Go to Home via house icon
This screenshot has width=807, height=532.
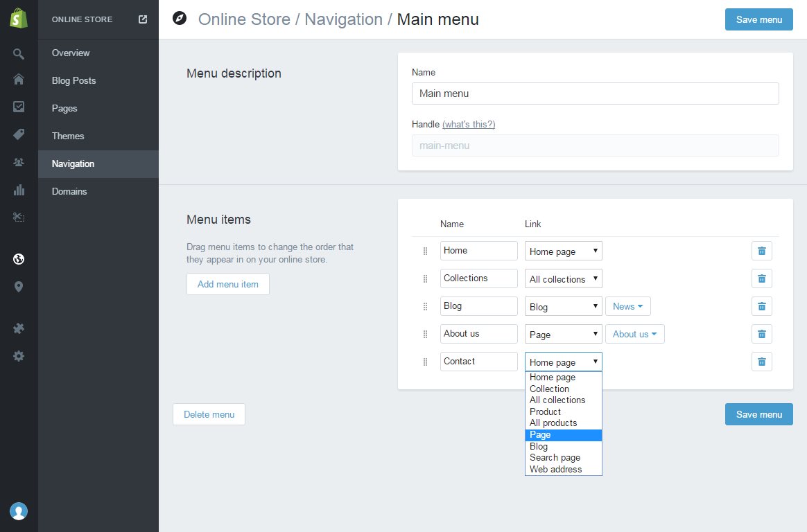coord(19,80)
